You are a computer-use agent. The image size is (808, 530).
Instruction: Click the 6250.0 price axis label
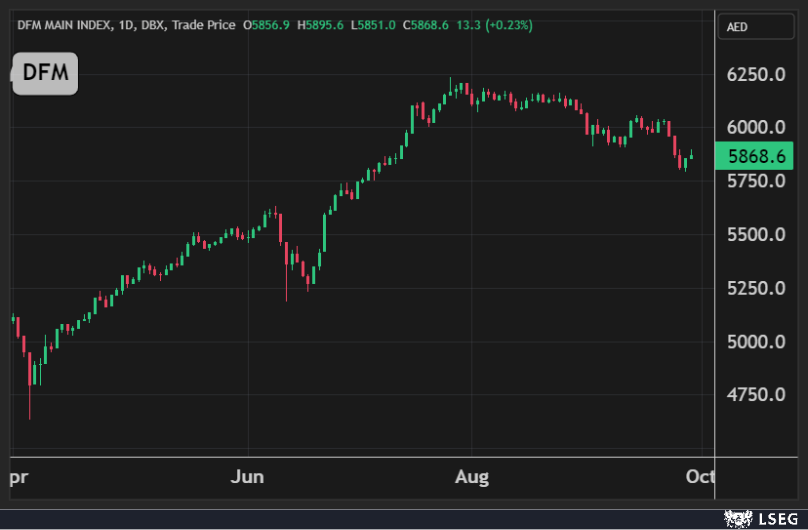pos(755,74)
